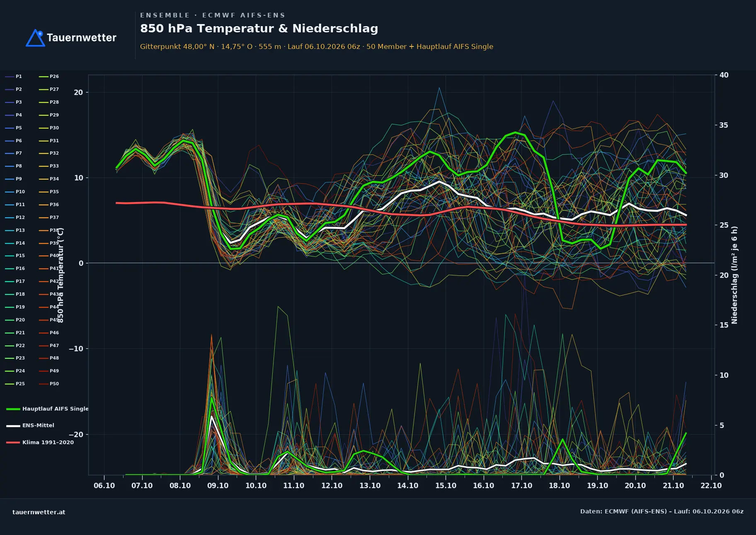Select legend entry P17
Image resolution: width=756 pixels, height=535 pixels.
click(15, 281)
